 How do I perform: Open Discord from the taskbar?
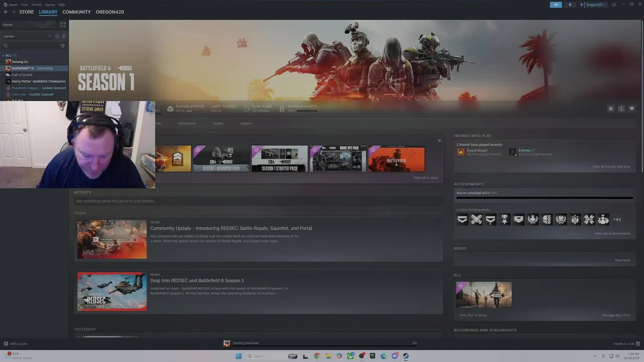[394, 356]
